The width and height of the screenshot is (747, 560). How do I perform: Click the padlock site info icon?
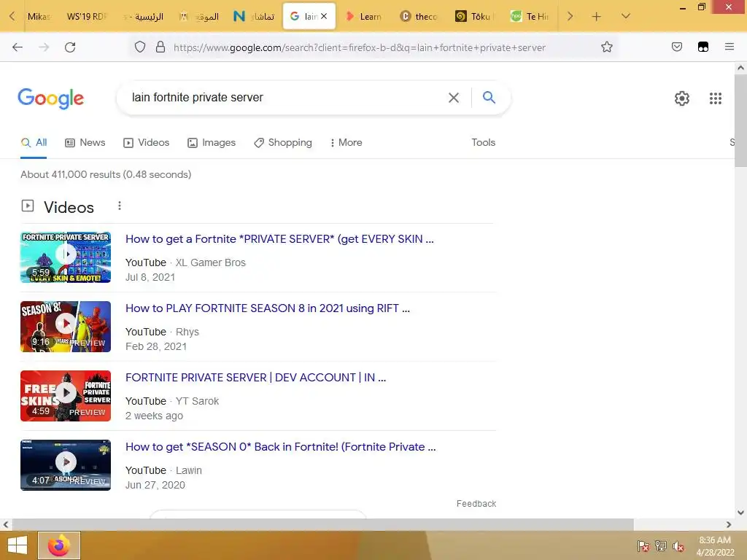[160, 47]
